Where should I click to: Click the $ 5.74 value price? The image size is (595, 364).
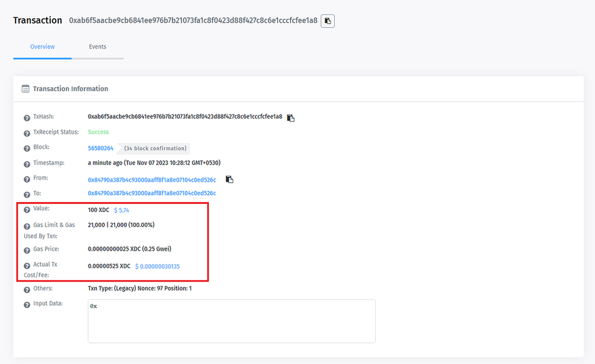point(121,210)
